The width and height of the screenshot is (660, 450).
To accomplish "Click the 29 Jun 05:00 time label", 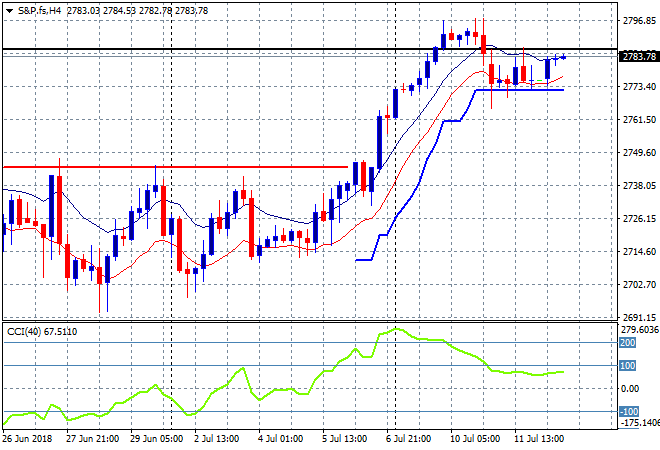I will tap(157, 439).
